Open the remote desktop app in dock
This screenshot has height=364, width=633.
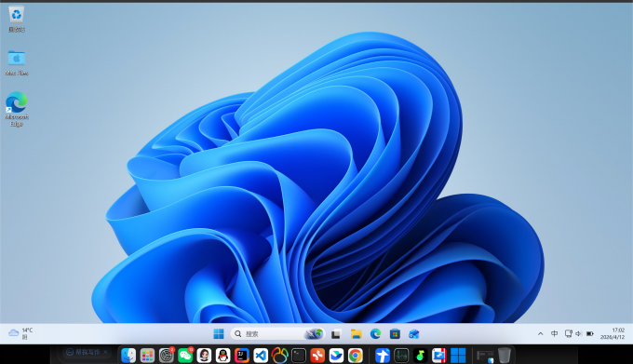[x=438, y=356]
